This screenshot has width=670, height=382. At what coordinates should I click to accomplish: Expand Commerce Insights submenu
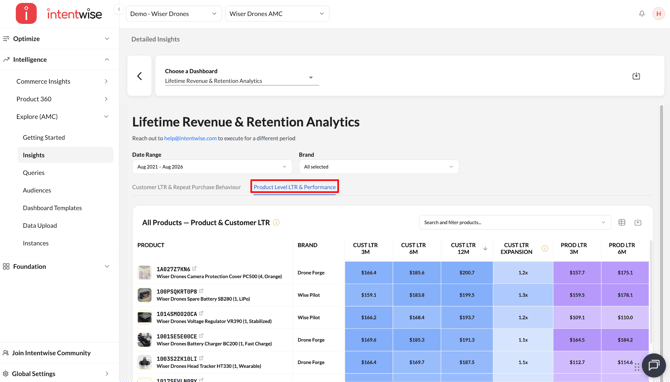pos(106,81)
